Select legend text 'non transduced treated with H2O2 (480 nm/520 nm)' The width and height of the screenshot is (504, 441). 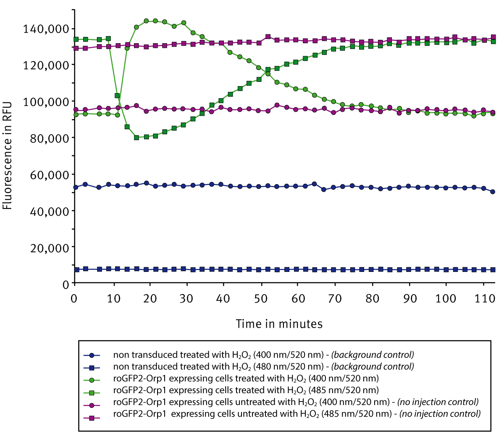click(x=219, y=366)
